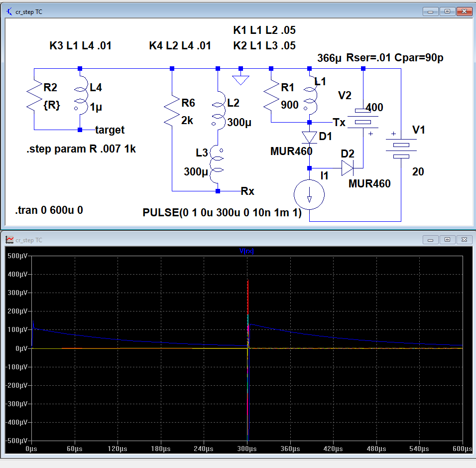Select the diode D1 symbol
This screenshot has width=476, height=468.
pos(309,137)
